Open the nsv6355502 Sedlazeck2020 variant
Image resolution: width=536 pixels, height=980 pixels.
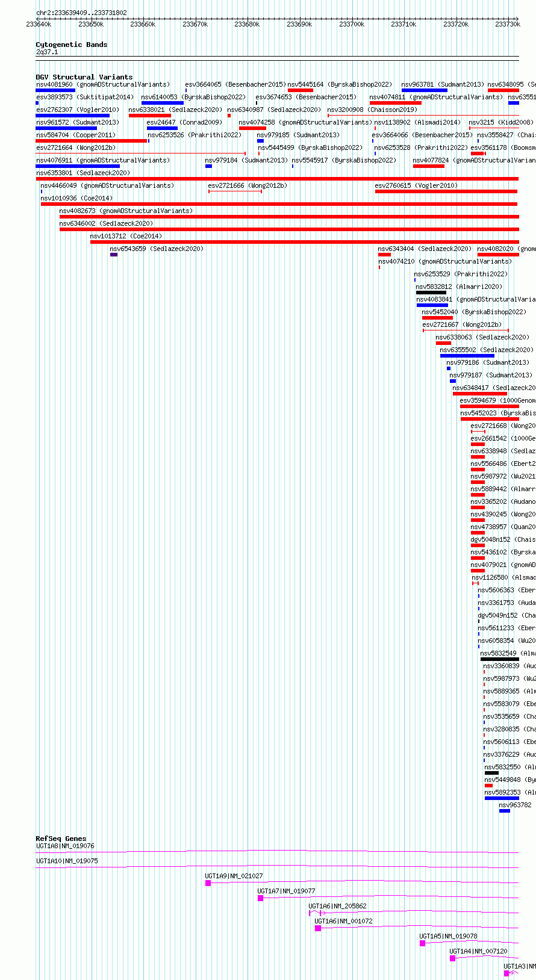click(487, 350)
